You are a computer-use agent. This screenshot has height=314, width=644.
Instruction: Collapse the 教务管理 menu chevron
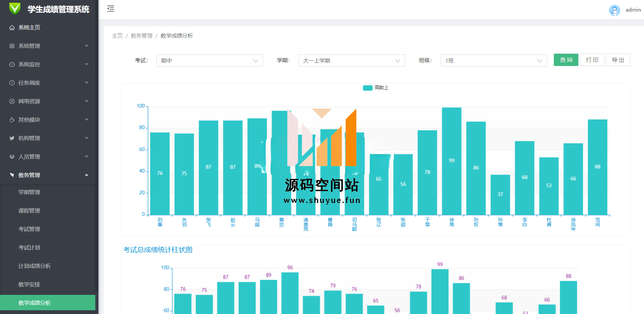point(86,175)
